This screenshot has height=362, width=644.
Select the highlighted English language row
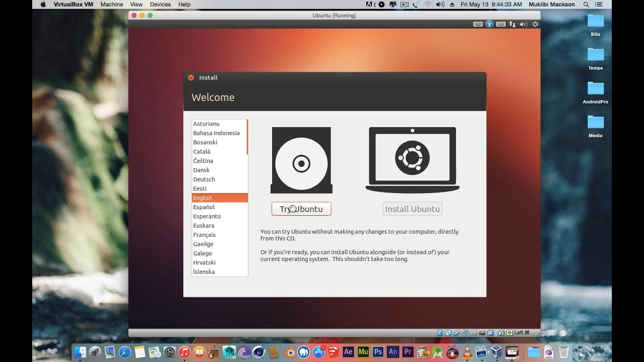[x=219, y=198]
